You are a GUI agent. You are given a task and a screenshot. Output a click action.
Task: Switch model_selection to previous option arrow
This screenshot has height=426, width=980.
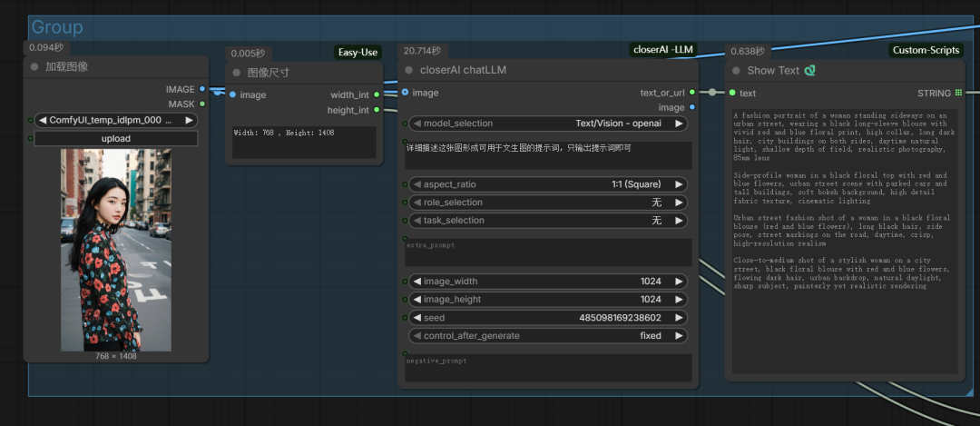pos(416,124)
